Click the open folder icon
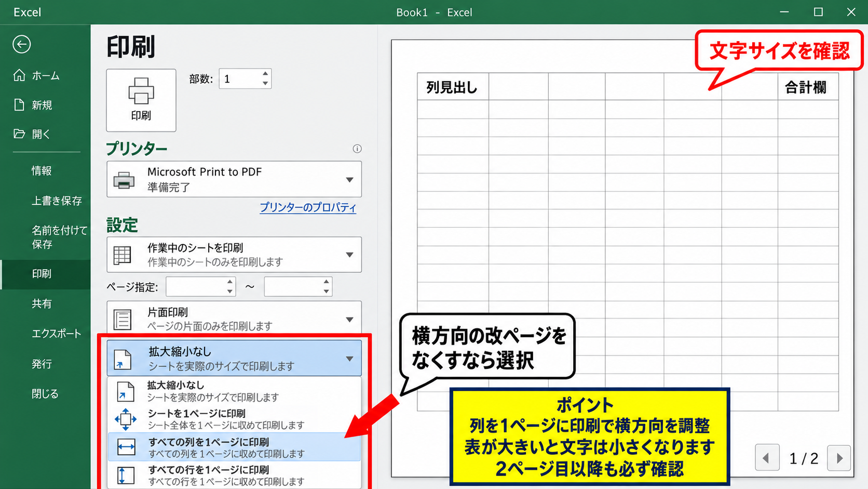The width and height of the screenshot is (868, 489). (19, 134)
